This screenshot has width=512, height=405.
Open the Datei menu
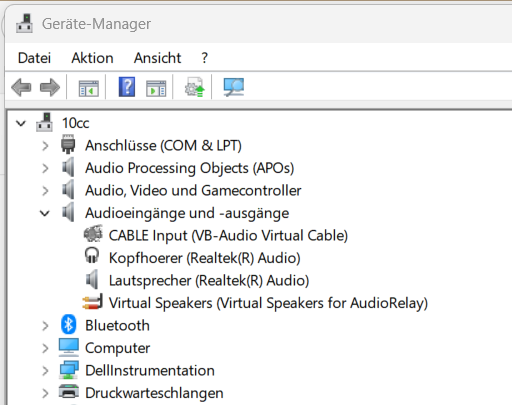tap(34, 58)
